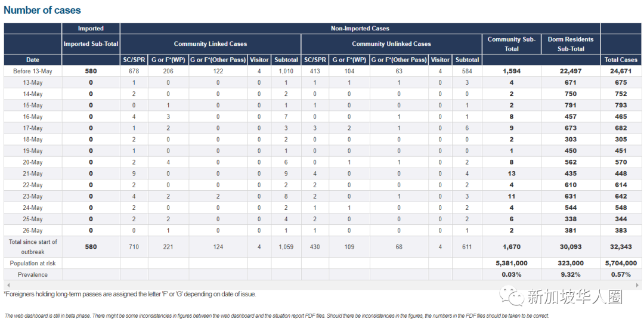The height and width of the screenshot is (325, 644).
Task: Select the Population at risk row label
Action: coord(33,263)
